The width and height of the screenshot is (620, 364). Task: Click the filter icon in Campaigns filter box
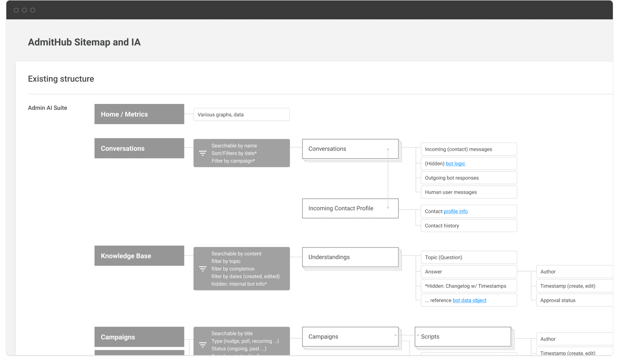(203, 345)
